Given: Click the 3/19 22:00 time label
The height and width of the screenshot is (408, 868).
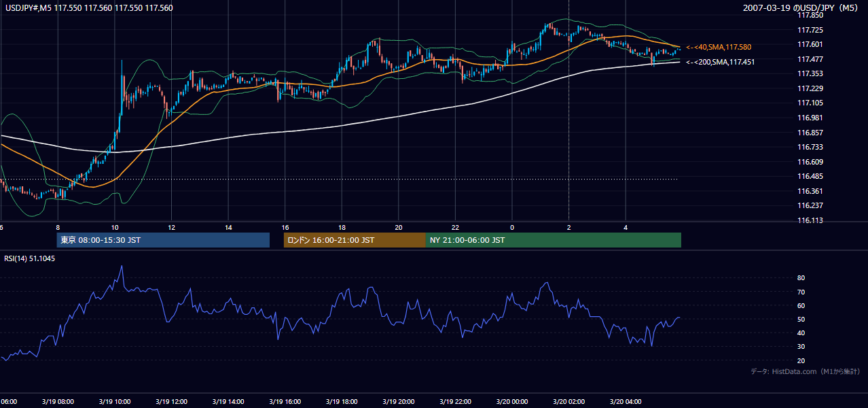Looking at the screenshot, I should coord(455,402).
